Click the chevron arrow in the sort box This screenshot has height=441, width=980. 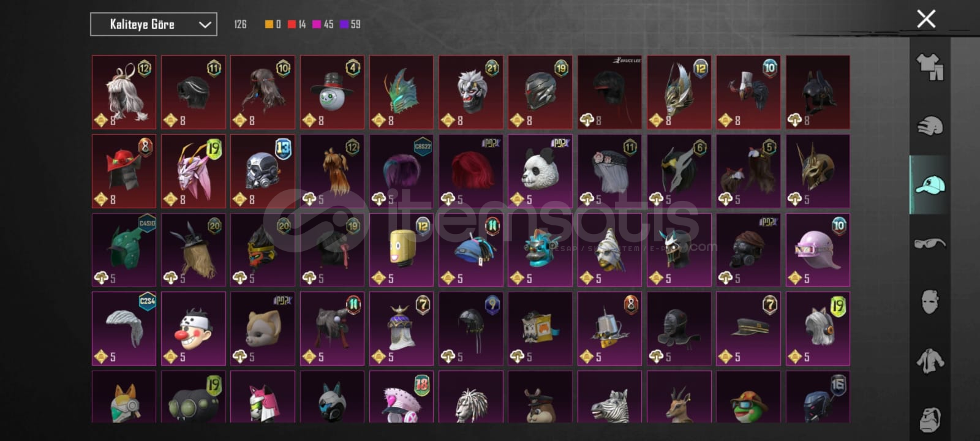(205, 24)
